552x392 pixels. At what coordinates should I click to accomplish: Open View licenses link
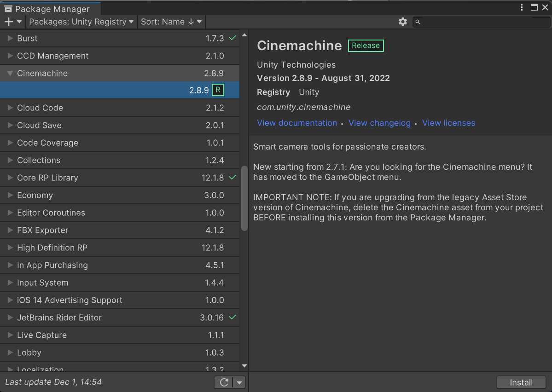(x=448, y=123)
